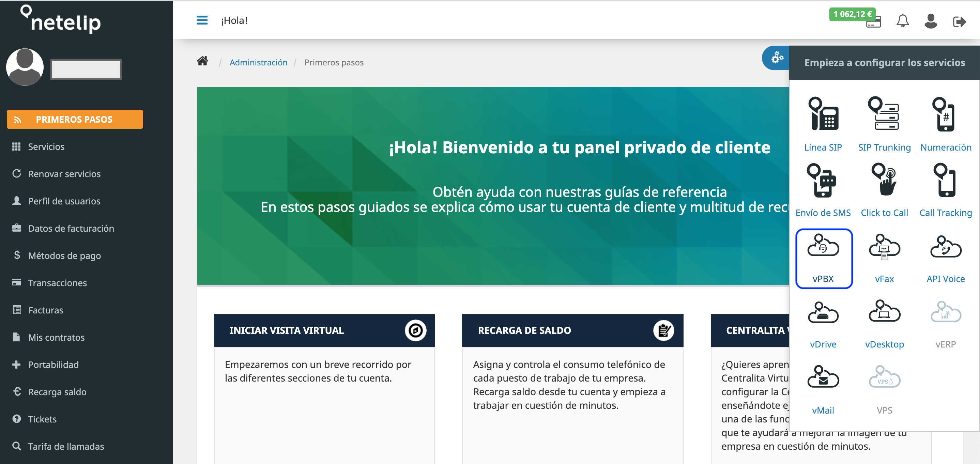
Task: Select the Click to Call icon
Action: tap(884, 180)
